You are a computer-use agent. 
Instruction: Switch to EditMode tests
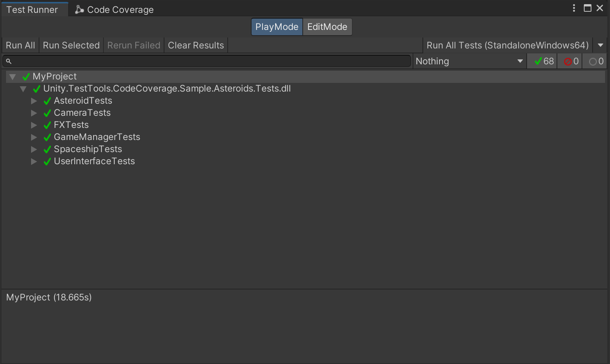[327, 27]
